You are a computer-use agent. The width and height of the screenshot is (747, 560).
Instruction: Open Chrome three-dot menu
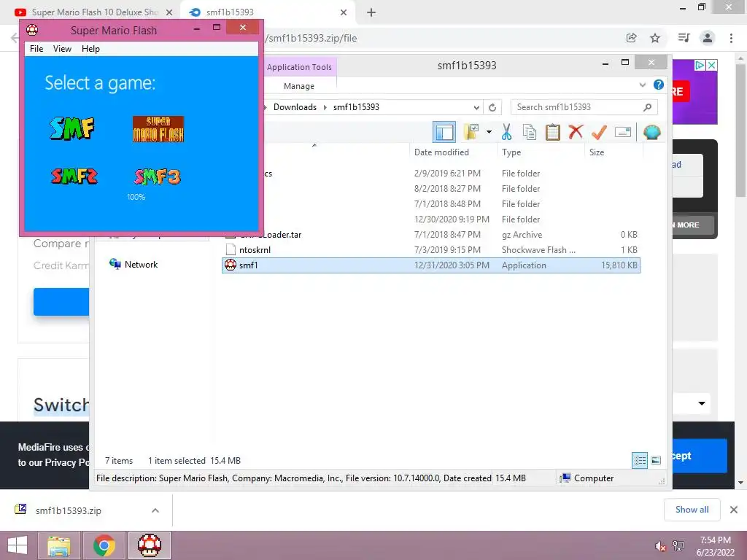[x=731, y=38]
